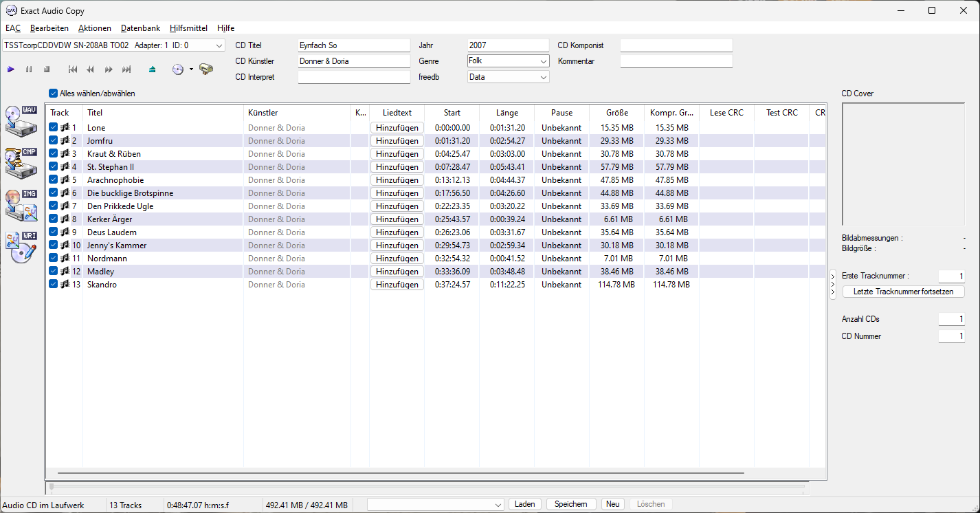980x513 pixels.
Task: Click the horizontal scrollbar of track list
Action: pos(401,473)
